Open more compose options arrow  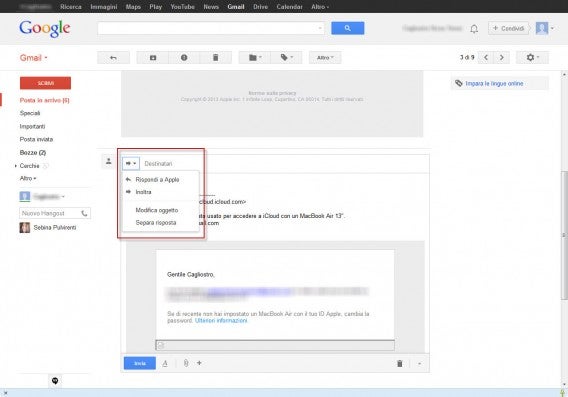click(x=419, y=363)
